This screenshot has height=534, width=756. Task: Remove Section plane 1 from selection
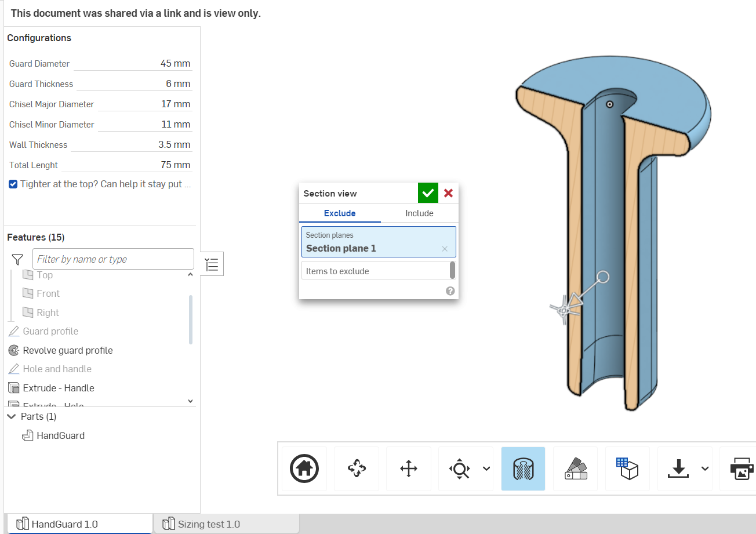point(445,249)
